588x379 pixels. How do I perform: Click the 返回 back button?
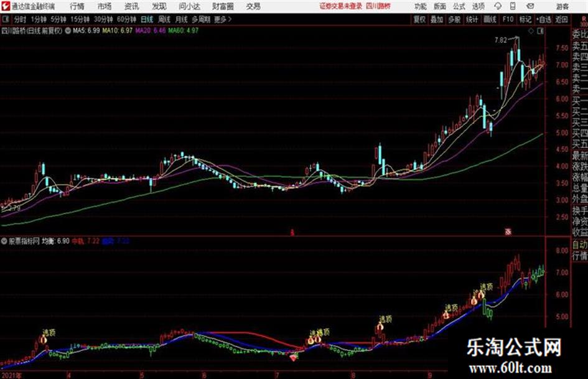coord(561,19)
